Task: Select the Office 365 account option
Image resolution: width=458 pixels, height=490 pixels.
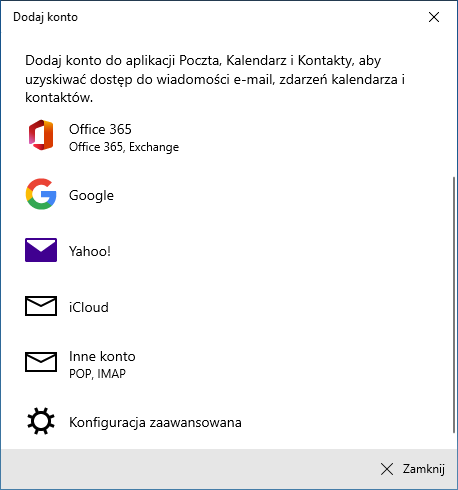Action: [x=229, y=137]
